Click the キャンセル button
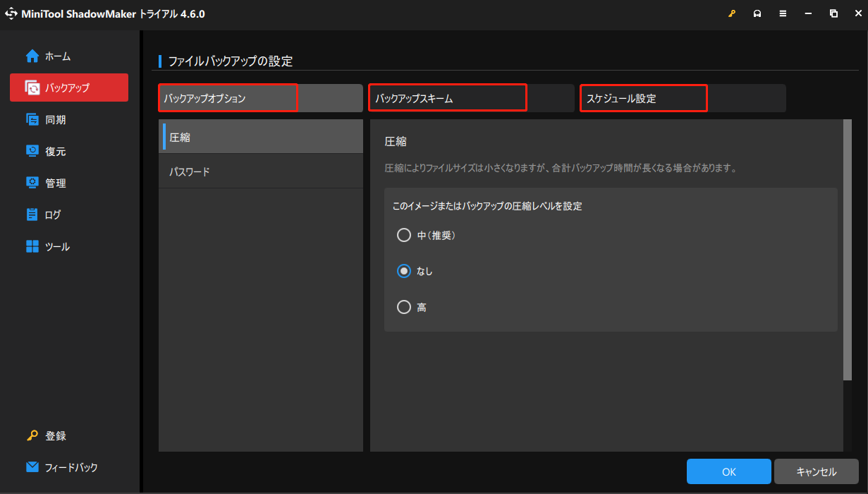868x494 pixels. point(817,471)
